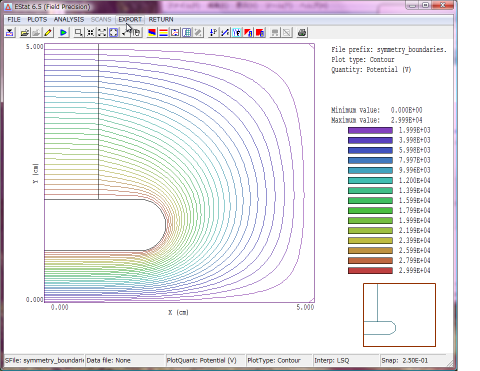Click the toolbar icon right of the cursor
The image size is (480, 371).
pyautogui.click(x=136, y=33)
